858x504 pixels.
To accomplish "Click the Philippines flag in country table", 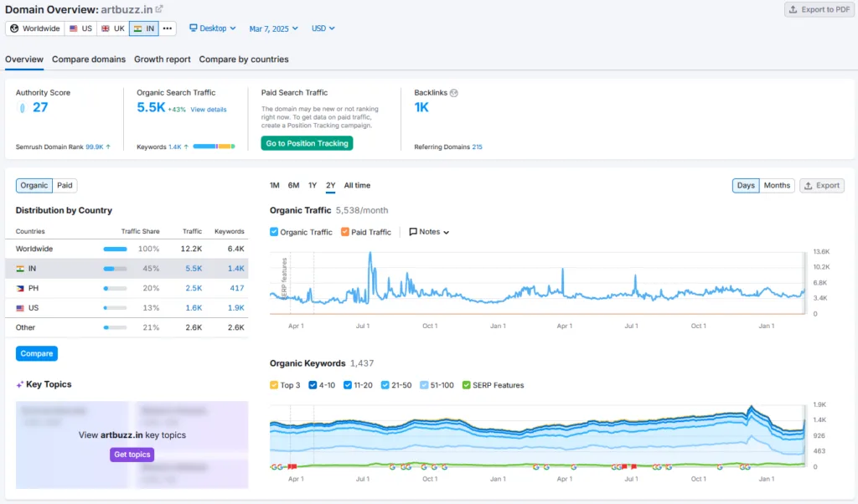I will pyautogui.click(x=20, y=288).
